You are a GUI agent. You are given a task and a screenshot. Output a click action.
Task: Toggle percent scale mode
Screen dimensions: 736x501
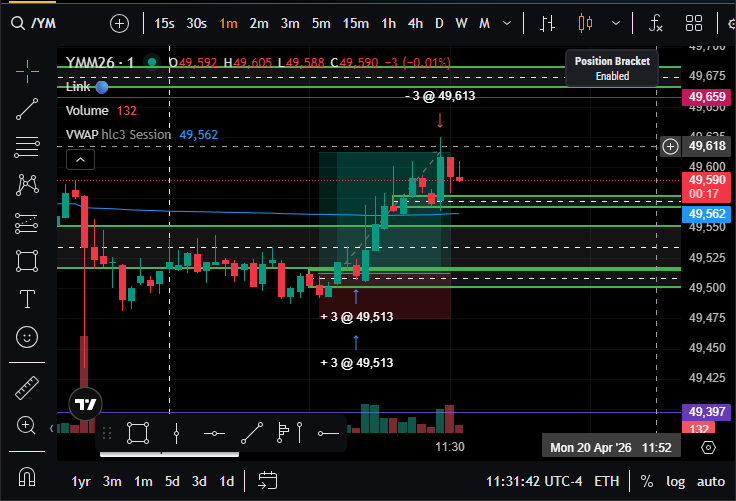coord(647,481)
